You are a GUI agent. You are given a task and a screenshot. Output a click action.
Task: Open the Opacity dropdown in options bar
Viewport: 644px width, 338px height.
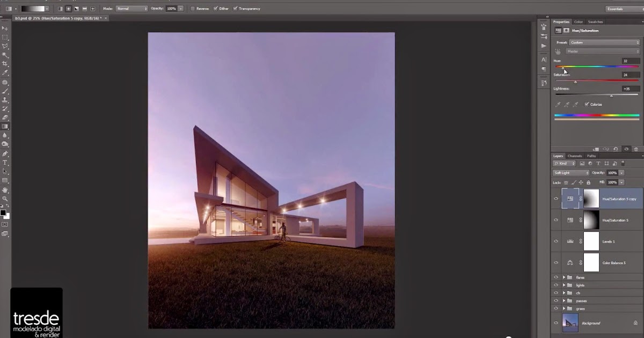[180, 9]
